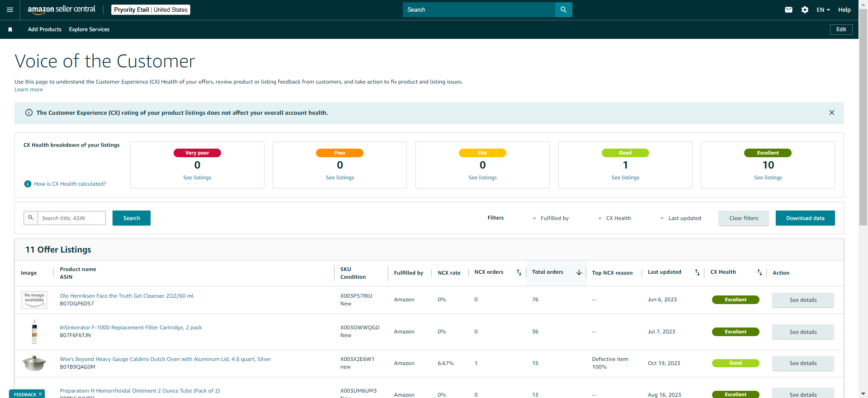Close the Feedback tab X
This screenshot has height=398, width=868.
[x=40, y=394]
